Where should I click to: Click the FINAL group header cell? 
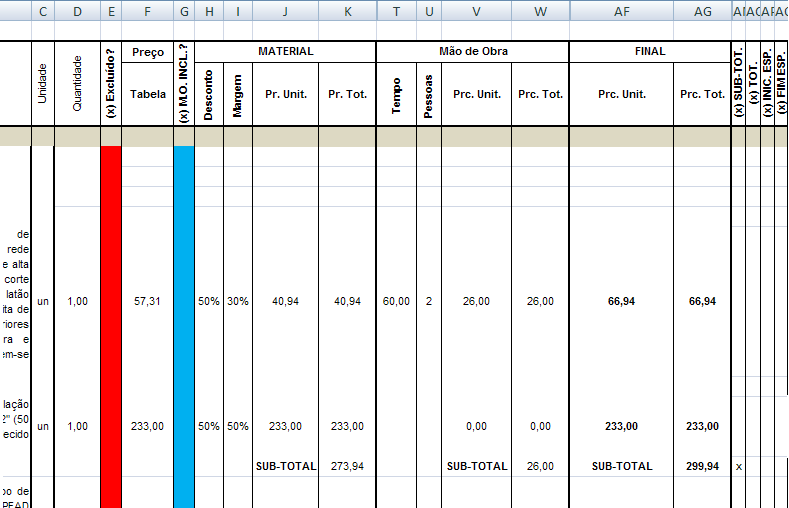pyautogui.click(x=650, y=52)
